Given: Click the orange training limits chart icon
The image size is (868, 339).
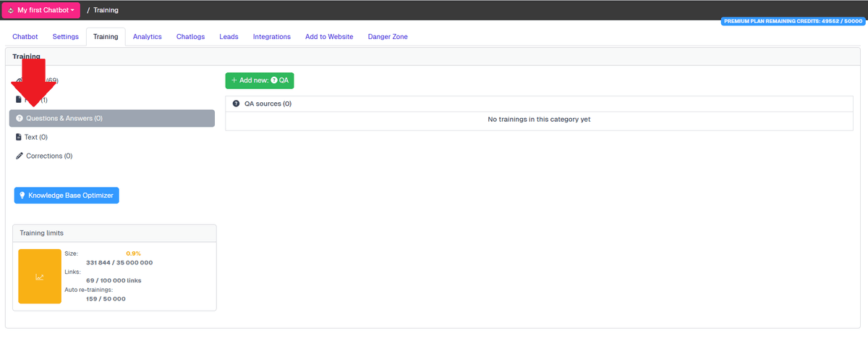Looking at the screenshot, I should point(40,277).
